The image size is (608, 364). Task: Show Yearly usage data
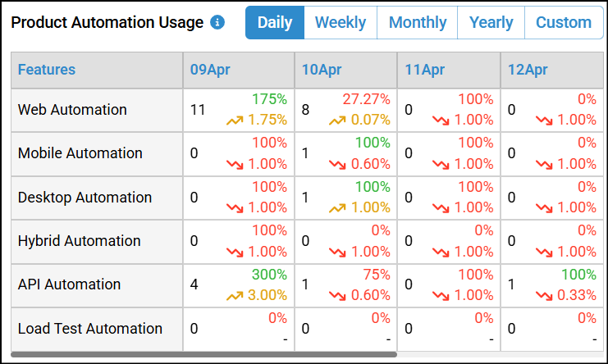pos(491,23)
